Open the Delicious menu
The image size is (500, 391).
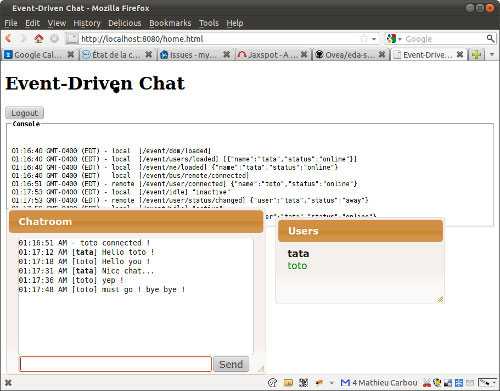click(125, 23)
